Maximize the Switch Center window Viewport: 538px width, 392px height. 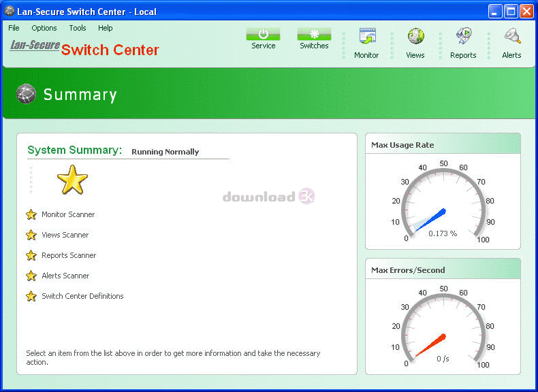(511, 12)
